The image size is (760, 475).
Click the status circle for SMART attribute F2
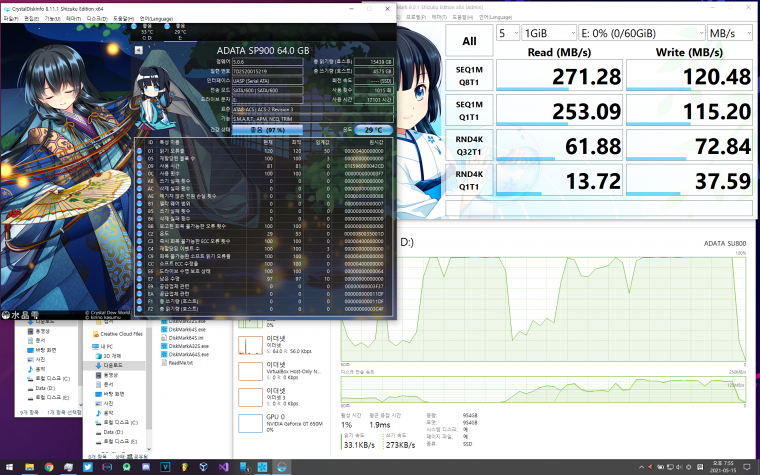140,309
